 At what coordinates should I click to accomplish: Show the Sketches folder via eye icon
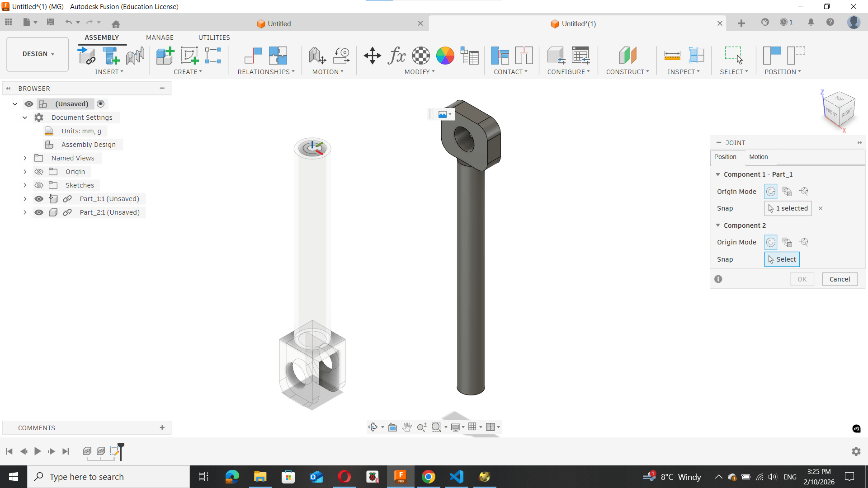coord(39,185)
